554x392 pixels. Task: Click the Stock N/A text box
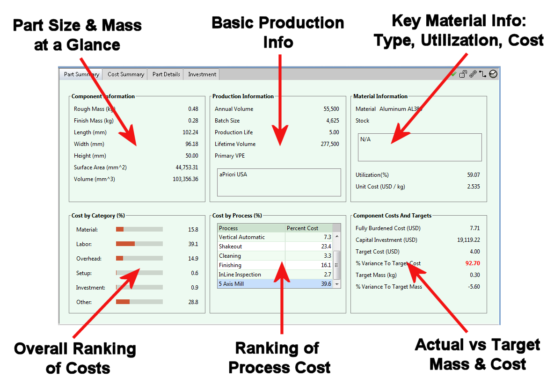pyautogui.click(x=419, y=147)
